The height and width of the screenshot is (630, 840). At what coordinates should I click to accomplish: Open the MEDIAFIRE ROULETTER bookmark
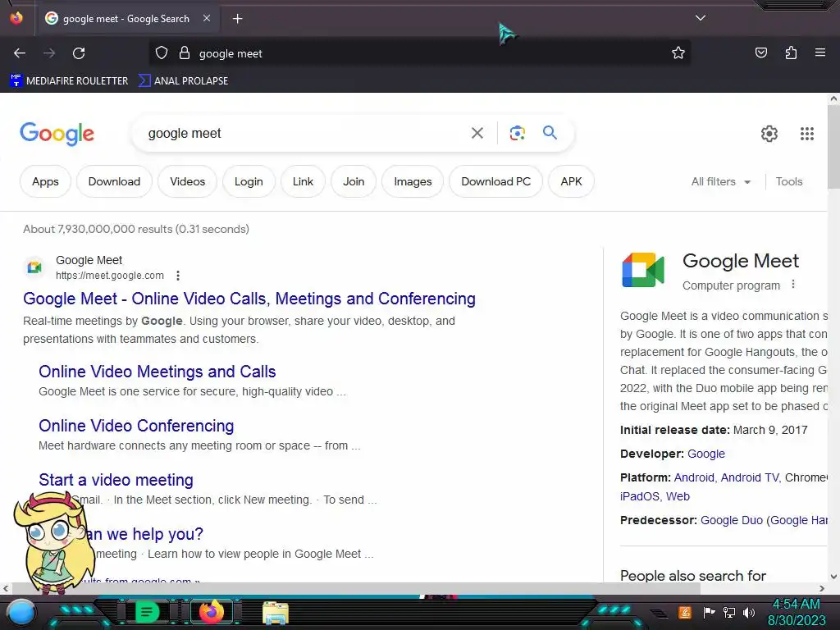coord(69,81)
